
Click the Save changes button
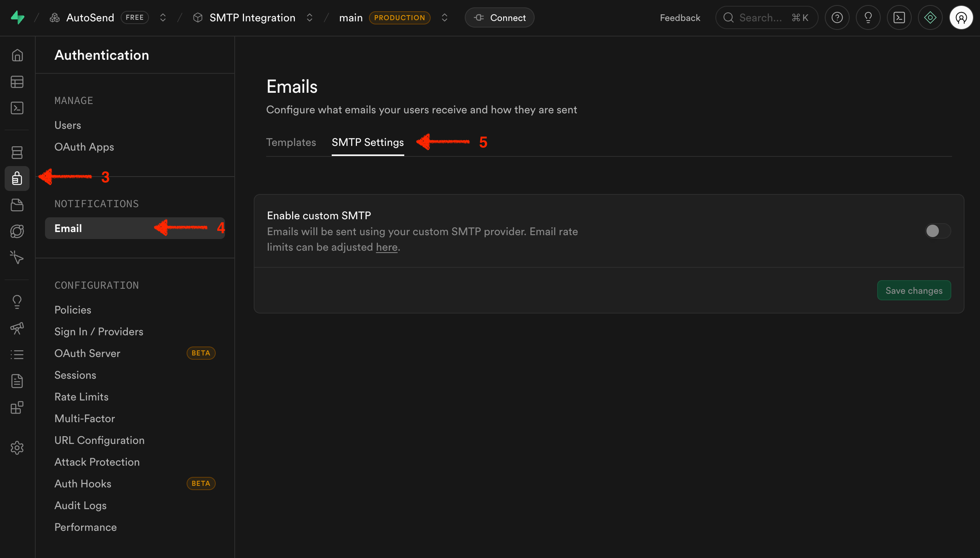914,291
